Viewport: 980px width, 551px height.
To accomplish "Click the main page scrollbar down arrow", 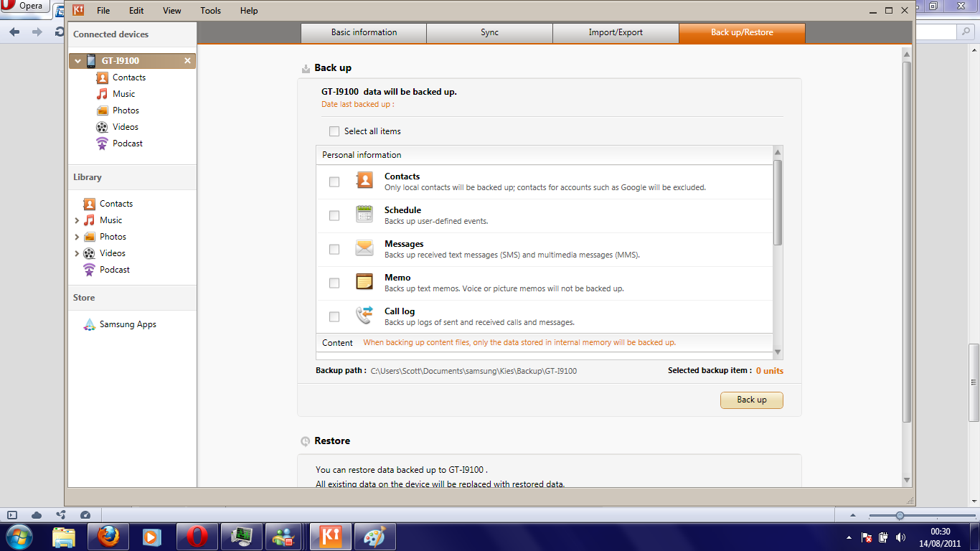I will point(907,480).
